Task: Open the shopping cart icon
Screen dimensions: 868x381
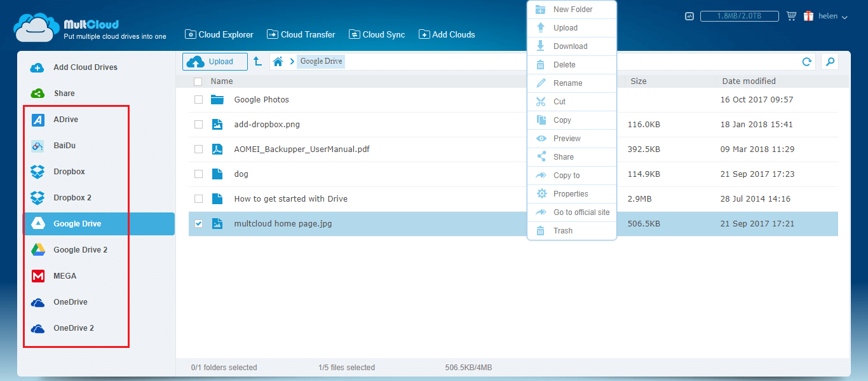Action: coord(791,16)
